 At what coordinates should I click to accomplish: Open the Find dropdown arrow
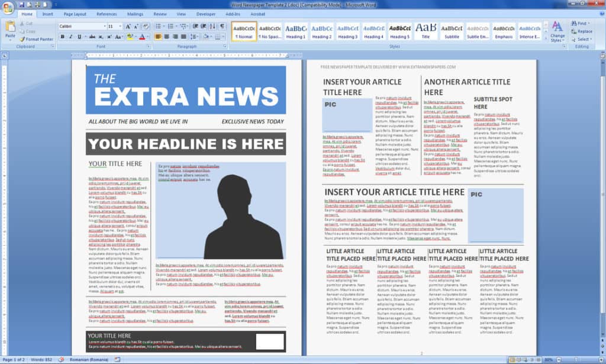589,24
